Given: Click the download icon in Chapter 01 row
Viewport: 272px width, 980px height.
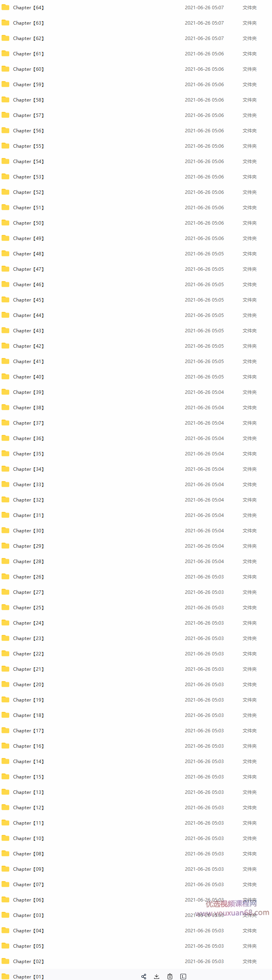Looking at the screenshot, I should click(x=156, y=976).
